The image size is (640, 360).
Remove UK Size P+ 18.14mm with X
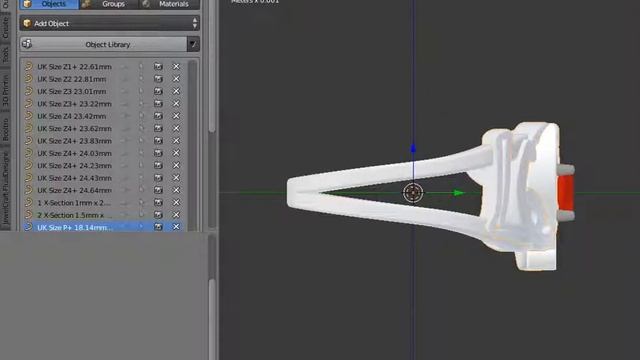click(x=176, y=227)
